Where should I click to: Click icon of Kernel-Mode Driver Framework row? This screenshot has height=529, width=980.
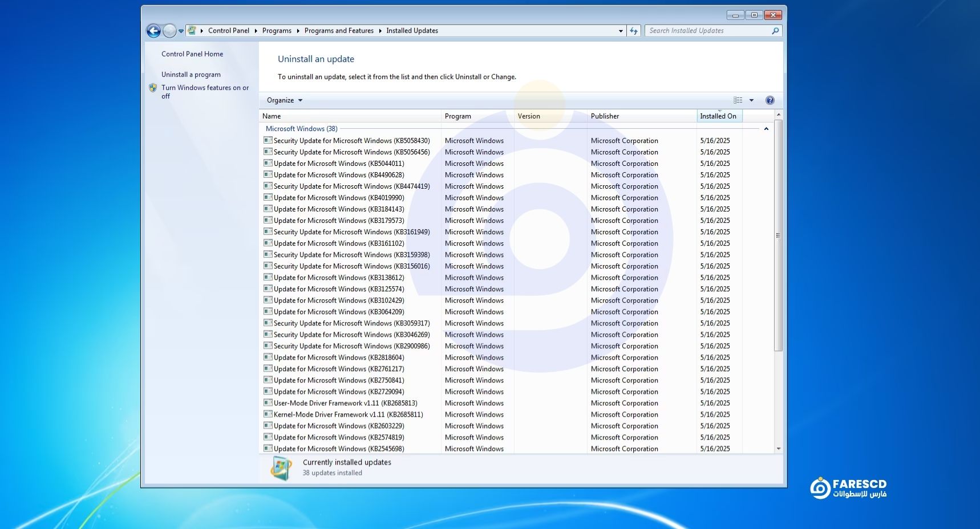pyautogui.click(x=268, y=414)
